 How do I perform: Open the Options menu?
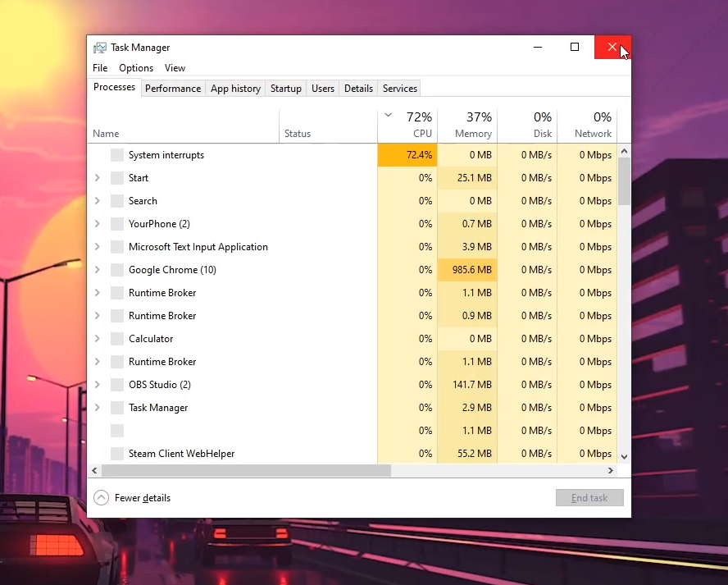(x=136, y=68)
